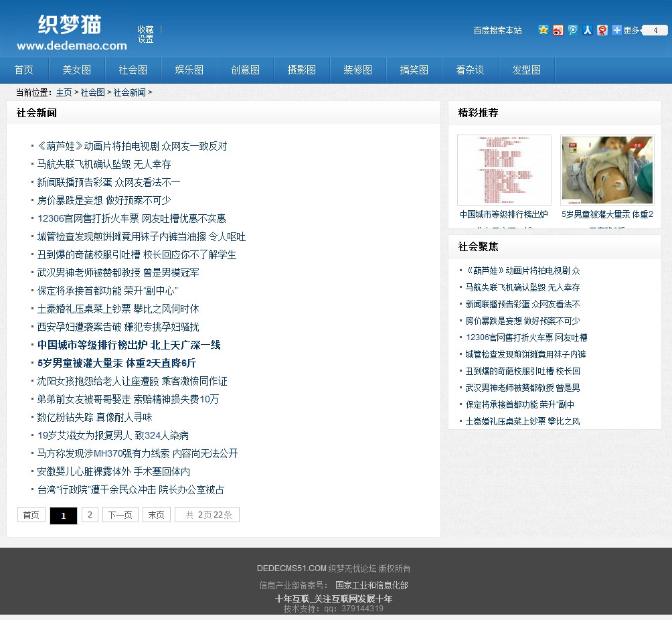672x620 pixels.
Task: Open article about 葫芦娃 in main list
Action: point(132,146)
